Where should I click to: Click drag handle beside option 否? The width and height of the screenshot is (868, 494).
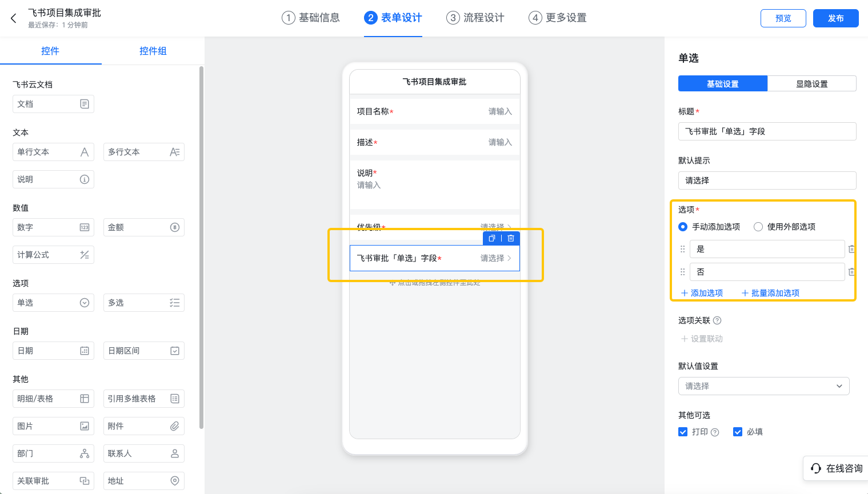point(682,272)
